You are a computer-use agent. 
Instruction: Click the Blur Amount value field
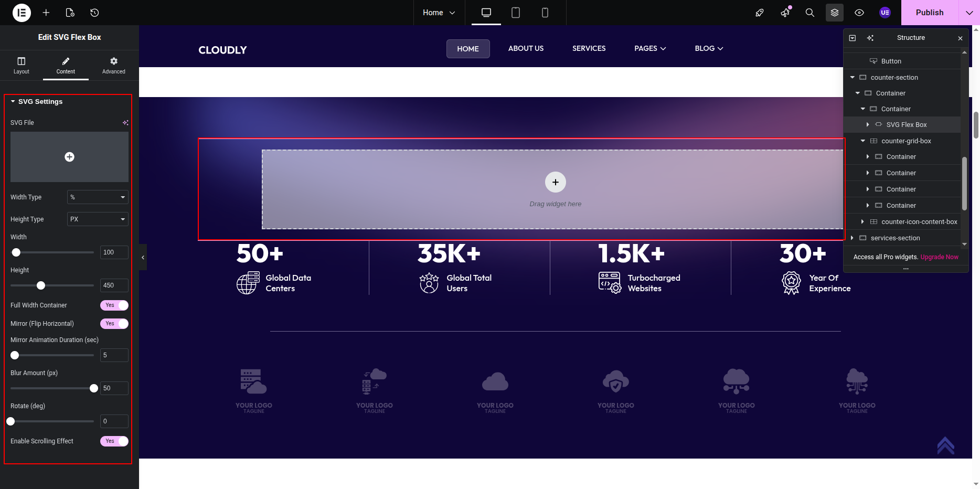click(114, 388)
